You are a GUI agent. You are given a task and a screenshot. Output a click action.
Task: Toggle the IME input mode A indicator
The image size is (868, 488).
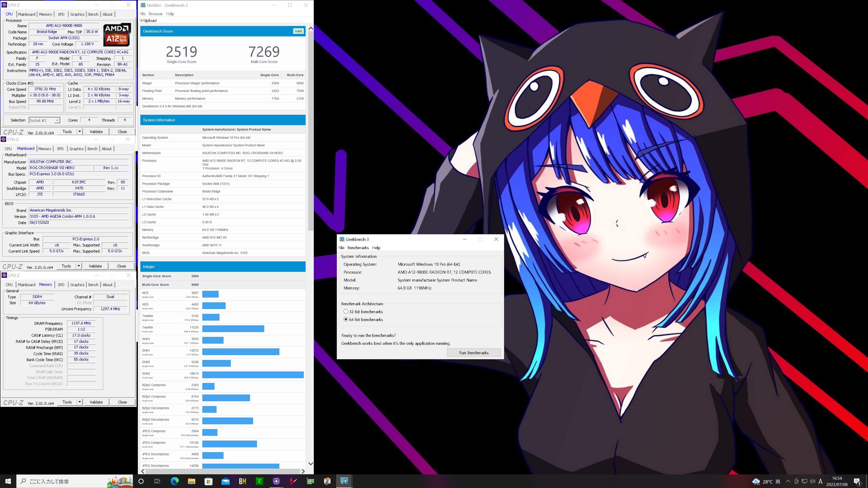pyautogui.click(x=821, y=481)
